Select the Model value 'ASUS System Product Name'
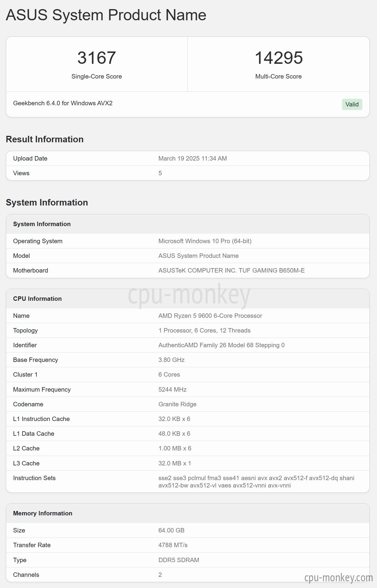 pos(198,256)
